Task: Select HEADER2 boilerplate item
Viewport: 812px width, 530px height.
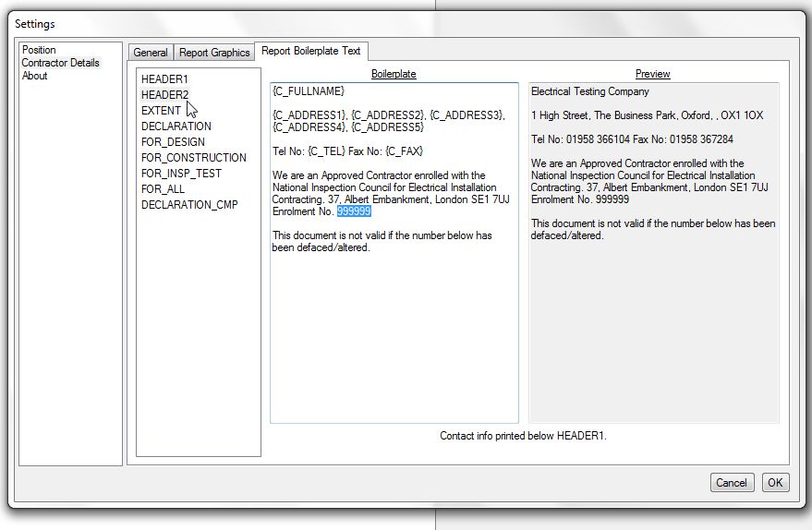Action: (x=164, y=95)
